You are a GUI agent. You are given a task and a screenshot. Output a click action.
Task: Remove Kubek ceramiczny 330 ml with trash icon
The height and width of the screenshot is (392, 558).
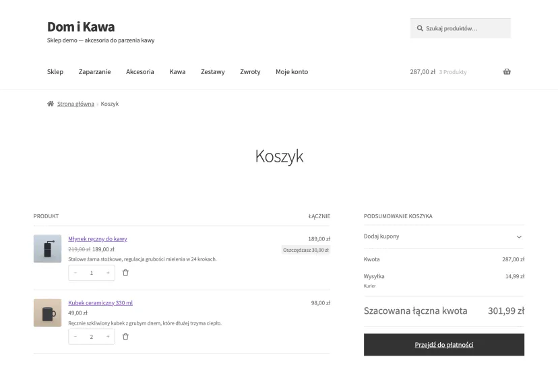click(125, 337)
